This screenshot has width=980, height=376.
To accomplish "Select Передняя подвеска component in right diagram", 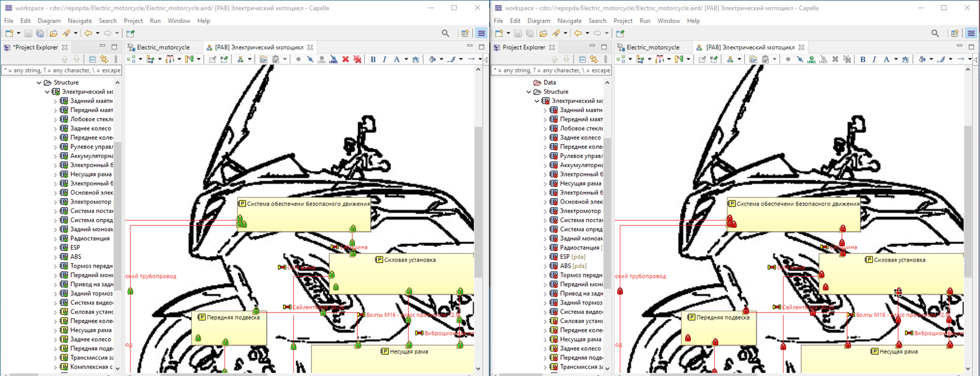I will (x=719, y=329).
